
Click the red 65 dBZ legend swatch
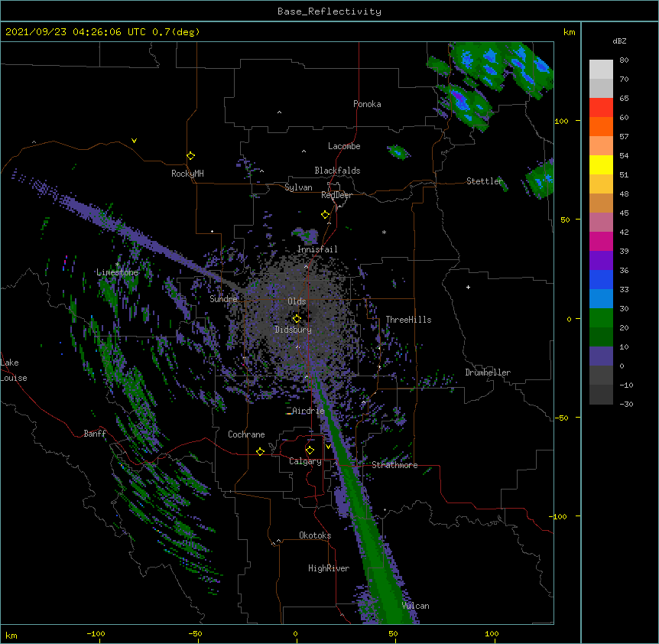(601, 107)
